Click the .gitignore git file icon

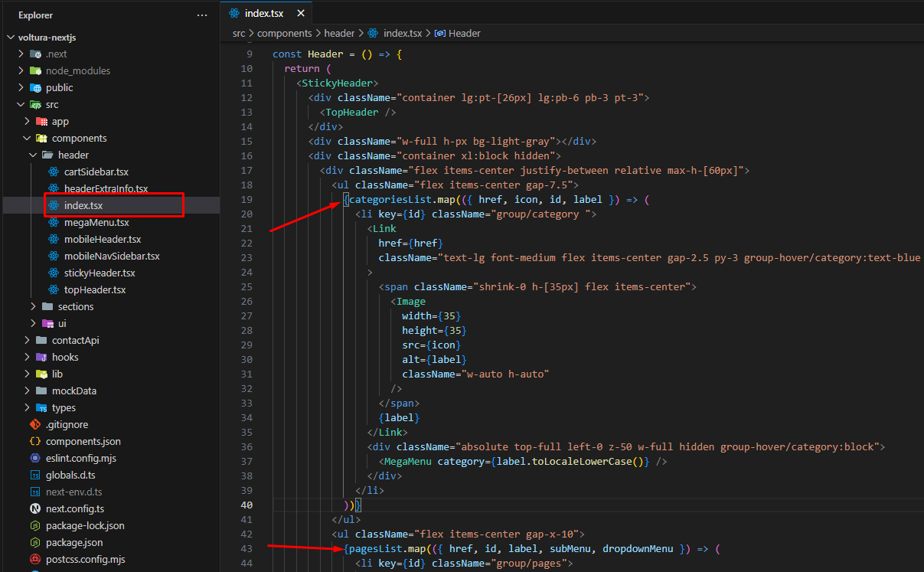tap(34, 424)
